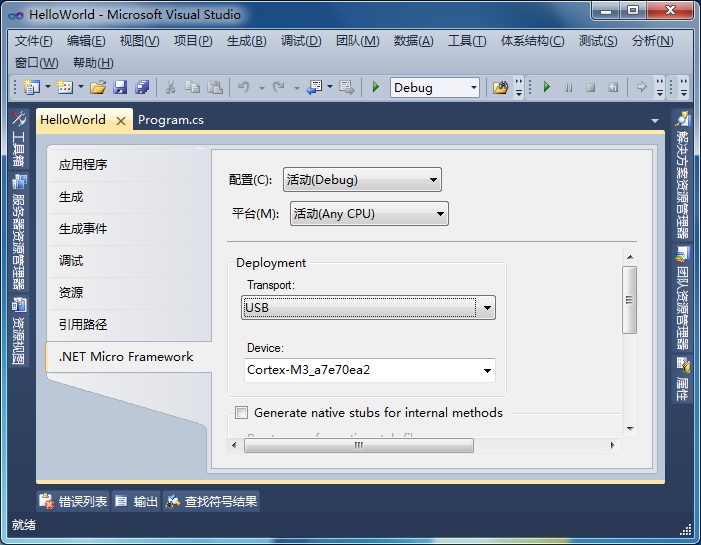Click the Find in Files folder icon
Image resolution: width=701 pixels, height=545 pixels.
click(501, 87)
